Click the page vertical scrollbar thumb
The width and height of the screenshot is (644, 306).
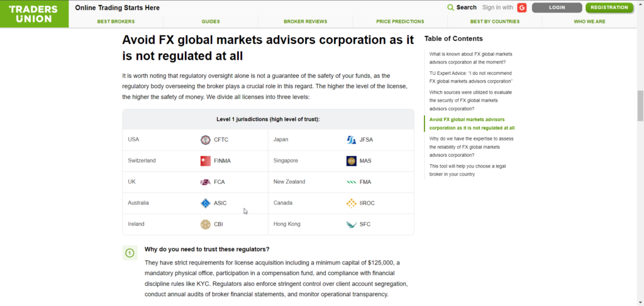pos(640,106)
